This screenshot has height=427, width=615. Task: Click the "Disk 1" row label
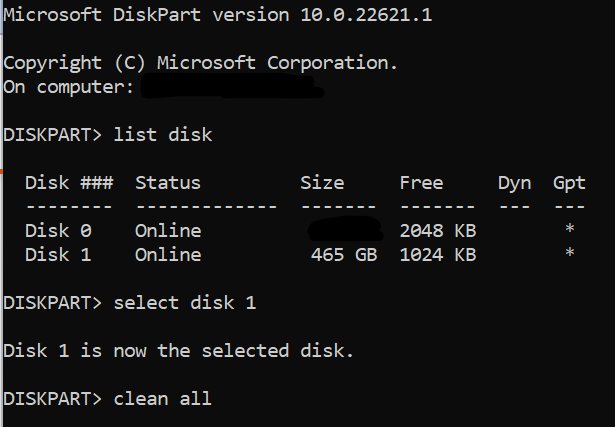pos(58,255)
